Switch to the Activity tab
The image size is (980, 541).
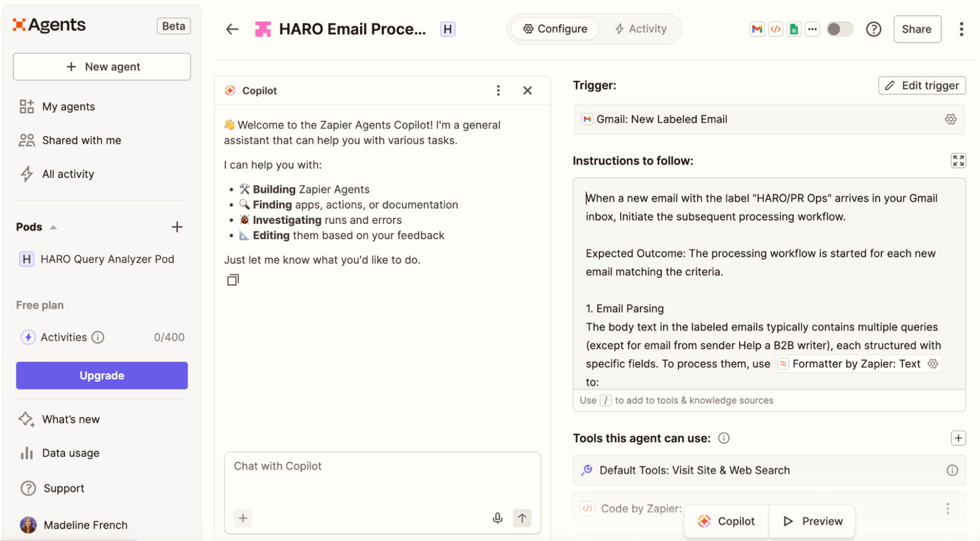click(641, 29)
